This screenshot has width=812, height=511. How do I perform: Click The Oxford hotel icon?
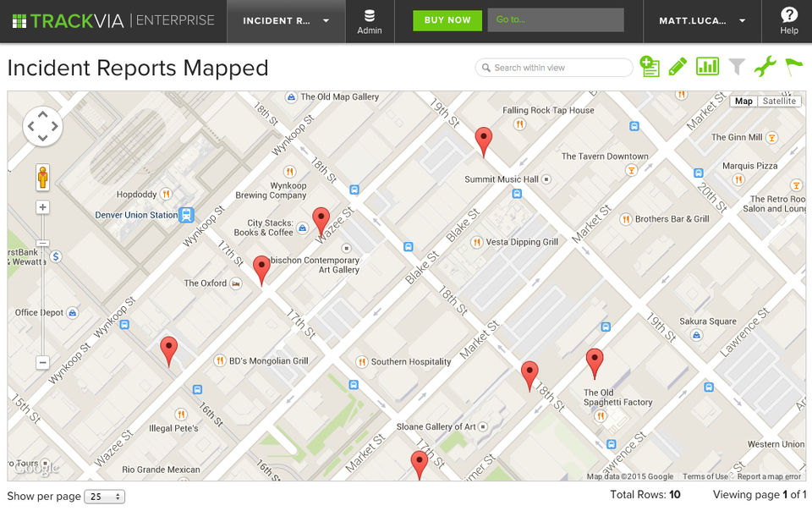pyautogui.click(x=236, y=283)
